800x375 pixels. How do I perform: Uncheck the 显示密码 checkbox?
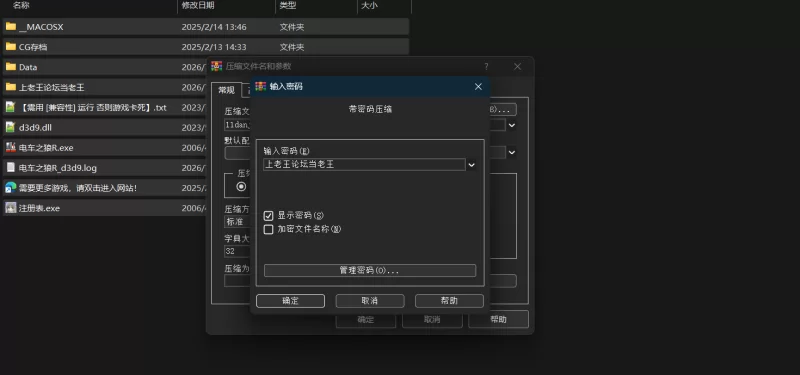pos(268,216)
